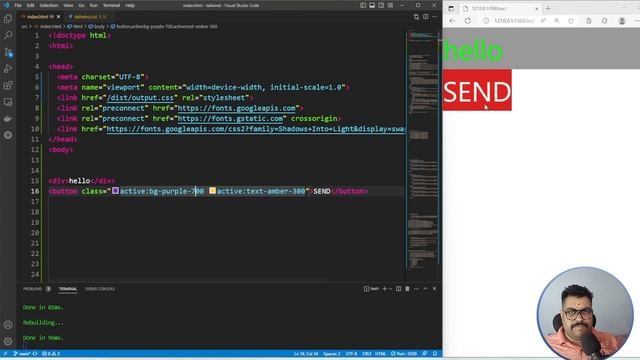
Task: Open the Run menu
Action: point(93,5)
